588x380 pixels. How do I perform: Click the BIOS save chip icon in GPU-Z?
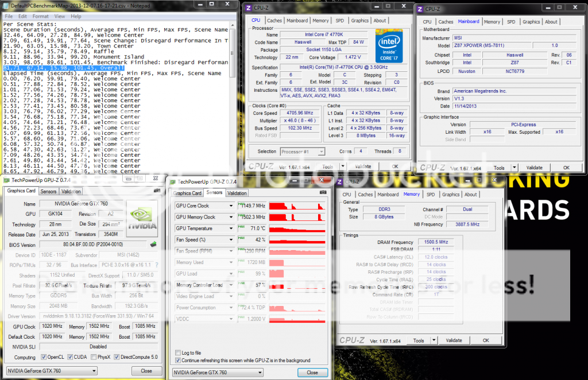coord(153,245)
